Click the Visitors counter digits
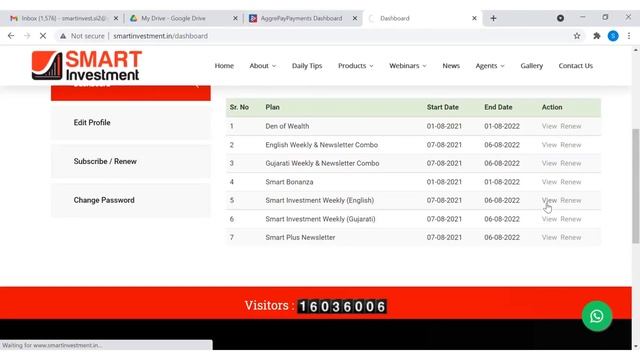This screenshot has width=640, height=360. pos(342,306)
